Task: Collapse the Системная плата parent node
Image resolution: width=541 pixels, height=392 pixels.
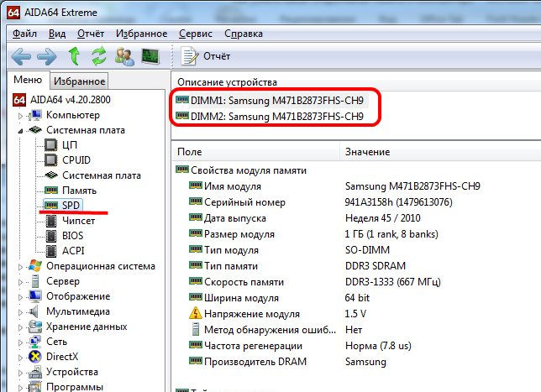Action: [20, 131]
